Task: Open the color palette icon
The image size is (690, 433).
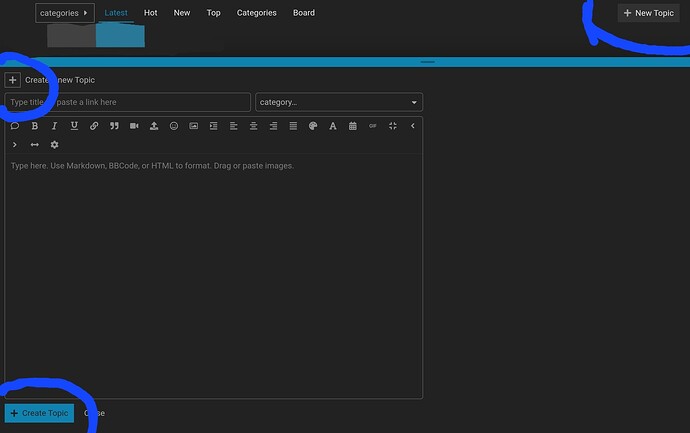Action: tap(313, 126)
